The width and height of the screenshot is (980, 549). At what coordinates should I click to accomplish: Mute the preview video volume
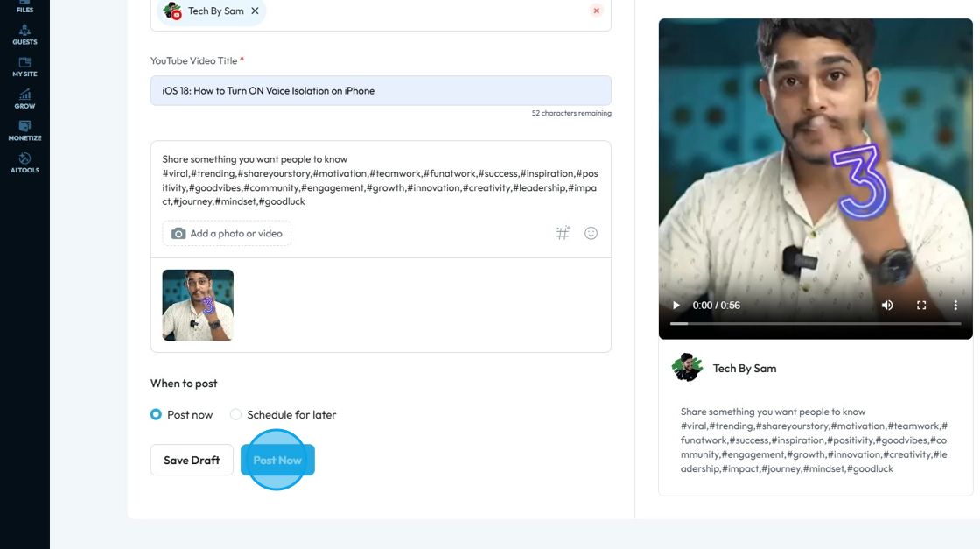click(x=887, y=305)
